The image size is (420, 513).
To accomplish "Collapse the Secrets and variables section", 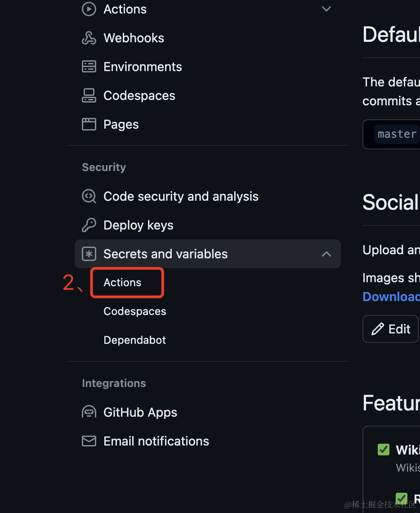I will coord(326,254).
